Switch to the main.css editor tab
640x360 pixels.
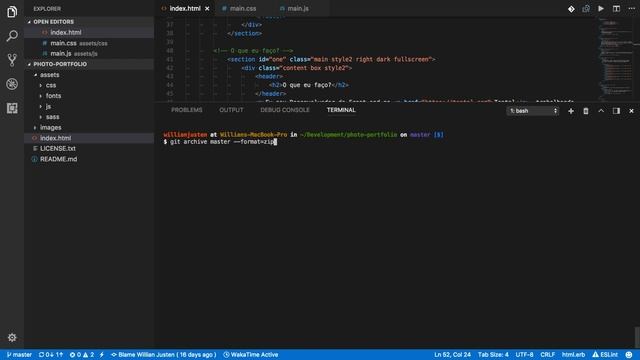pos(243,9)
